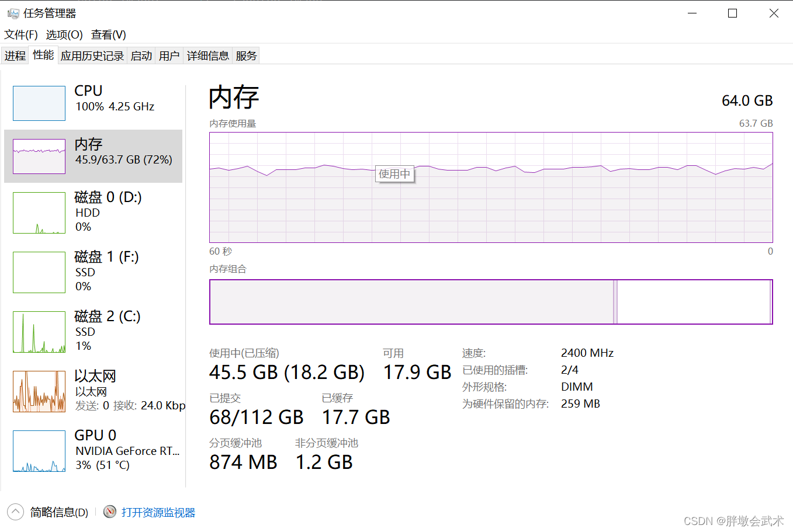Image resolution: width=793 pixels, height=532 pixels.
Task: Click the 17.7 GB cached value
Action: 356,417
